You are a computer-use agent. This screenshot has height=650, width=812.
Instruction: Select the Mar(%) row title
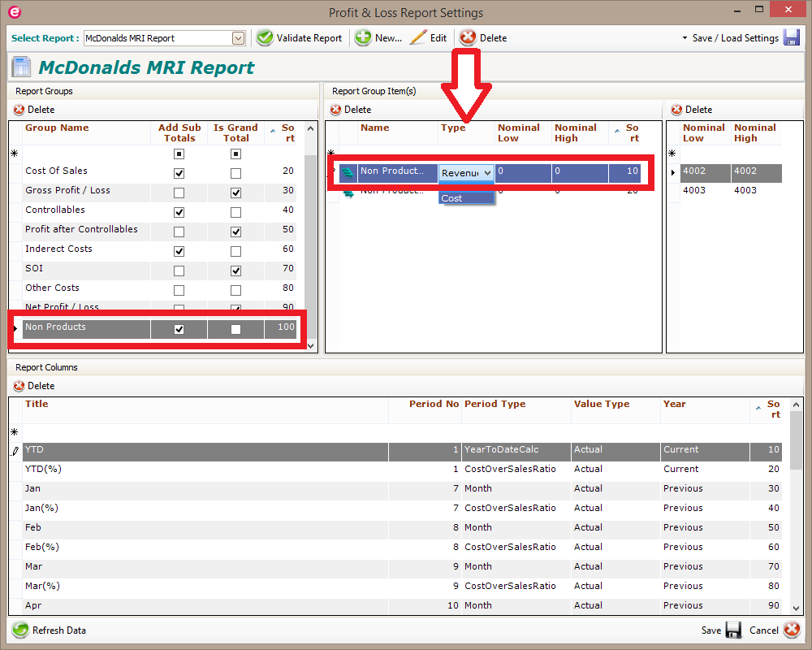pyautogui.click(x=42, y=587)
